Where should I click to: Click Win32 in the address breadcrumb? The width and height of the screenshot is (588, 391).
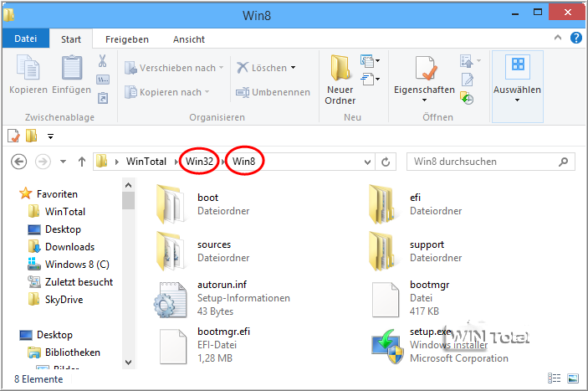[x=199, y=162]
